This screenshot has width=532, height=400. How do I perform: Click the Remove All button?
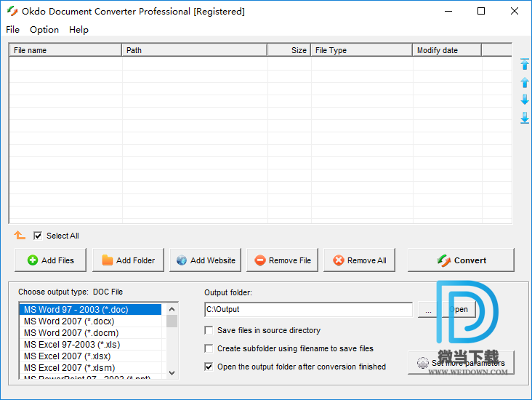tap(359, 260)
